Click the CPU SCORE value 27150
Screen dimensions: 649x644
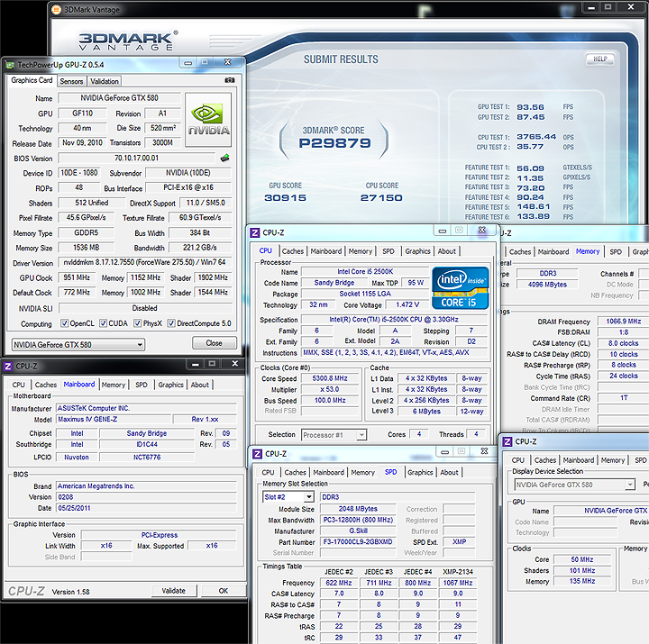381,198
